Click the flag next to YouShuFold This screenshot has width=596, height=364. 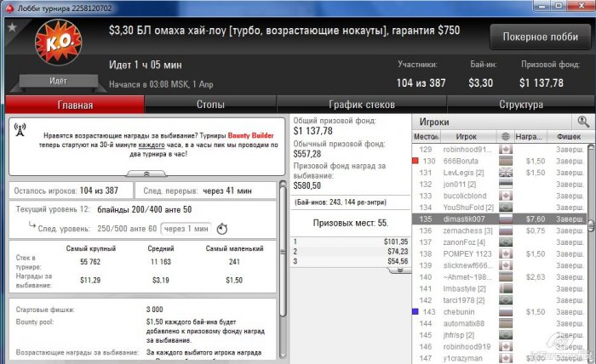pos(506,208)
